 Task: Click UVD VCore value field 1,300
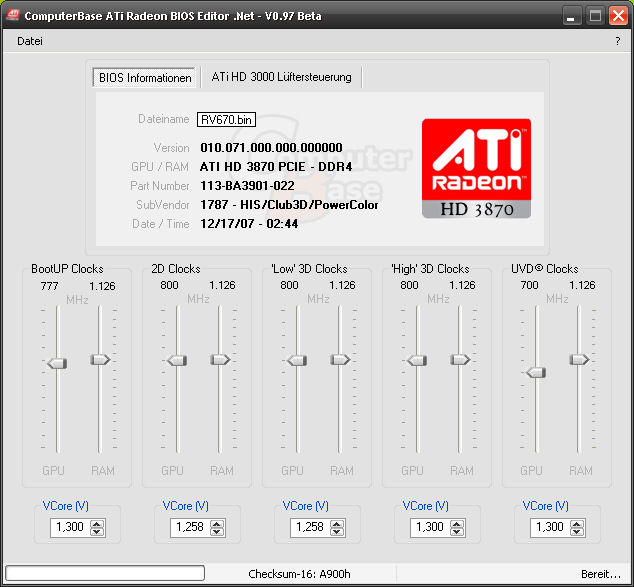550,528
